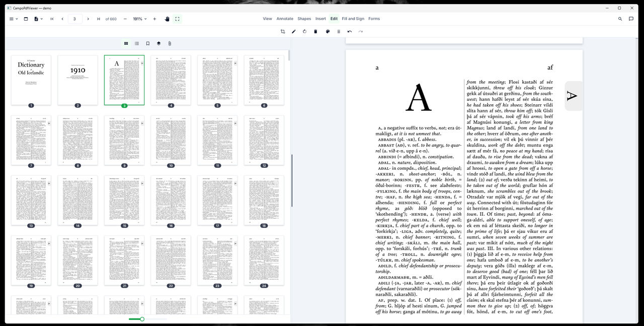This screenshot has height=326, width=644.
Task: Switch to the Fill and Sign tab
Action: click(353, 19)
